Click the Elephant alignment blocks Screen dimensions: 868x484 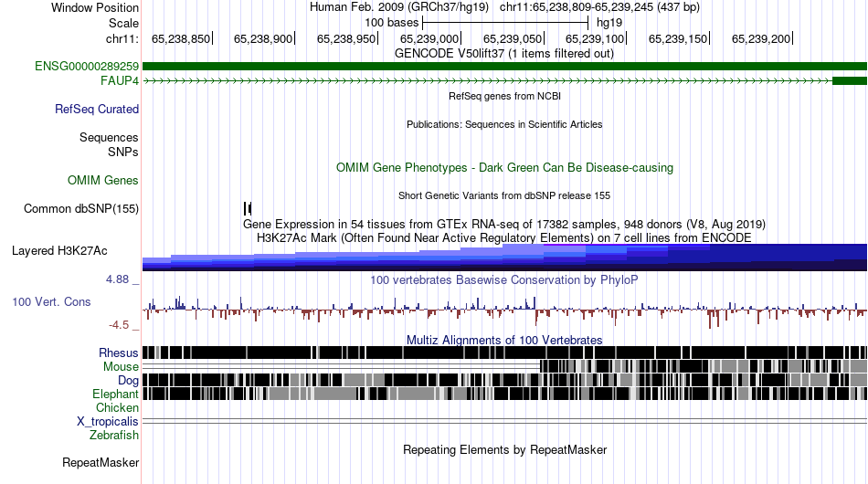pos(504,394)
